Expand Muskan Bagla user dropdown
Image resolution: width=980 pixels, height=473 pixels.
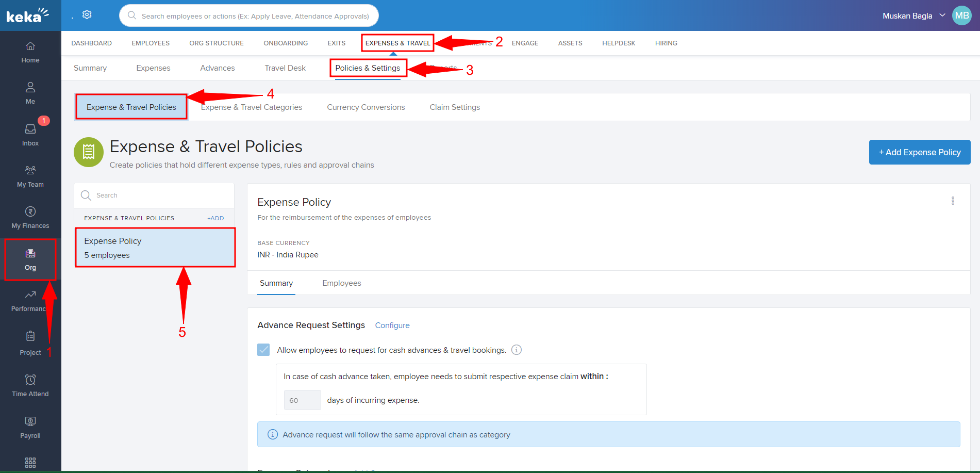(942, 15)
